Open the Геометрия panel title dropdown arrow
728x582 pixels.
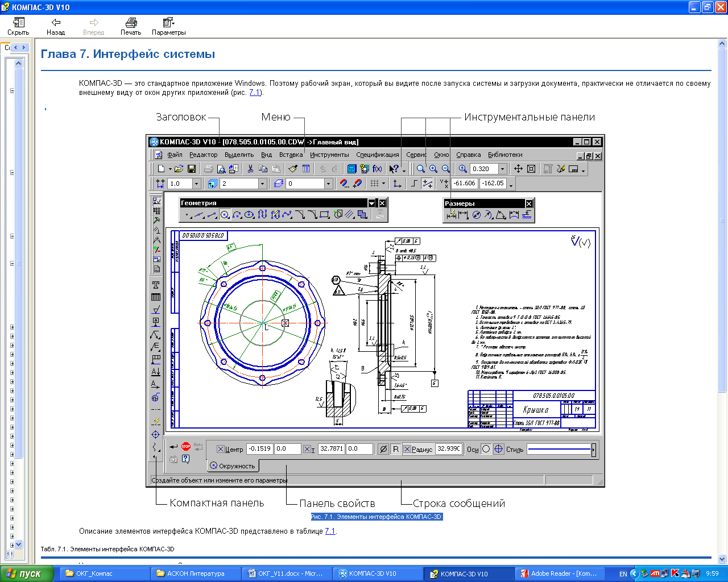(x=371, y=203)
